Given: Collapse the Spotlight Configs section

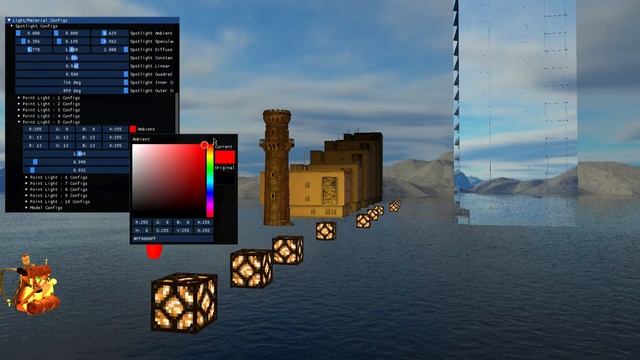Looking at the screenshot, I should click(x=12, y=26).
